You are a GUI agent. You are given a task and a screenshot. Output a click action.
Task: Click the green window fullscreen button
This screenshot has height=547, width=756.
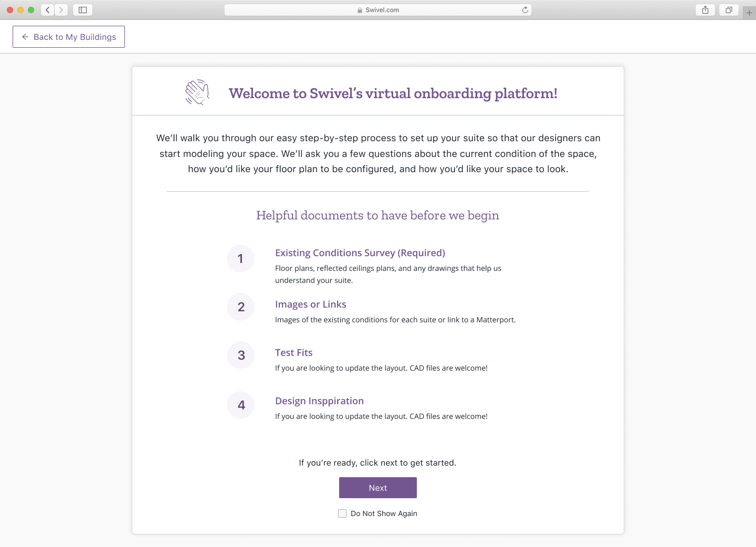(x=31, y=10)
